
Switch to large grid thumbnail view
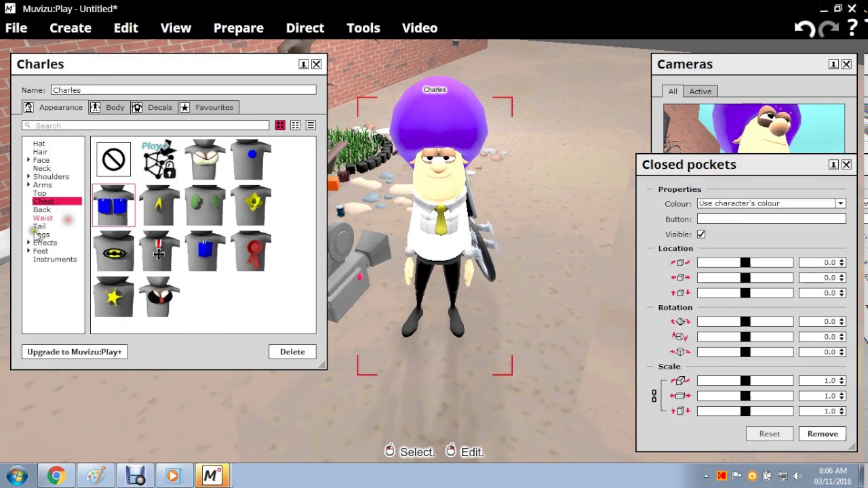tap(280, 125)
